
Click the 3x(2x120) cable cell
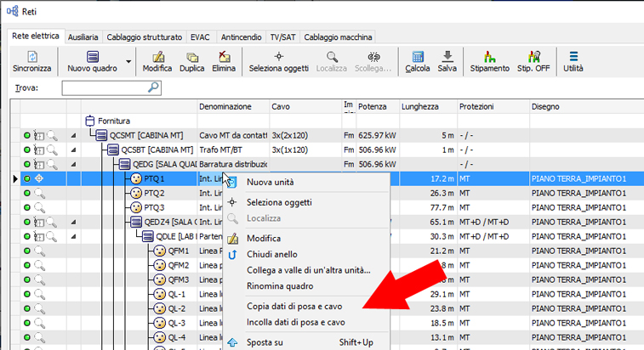point(305,135)
